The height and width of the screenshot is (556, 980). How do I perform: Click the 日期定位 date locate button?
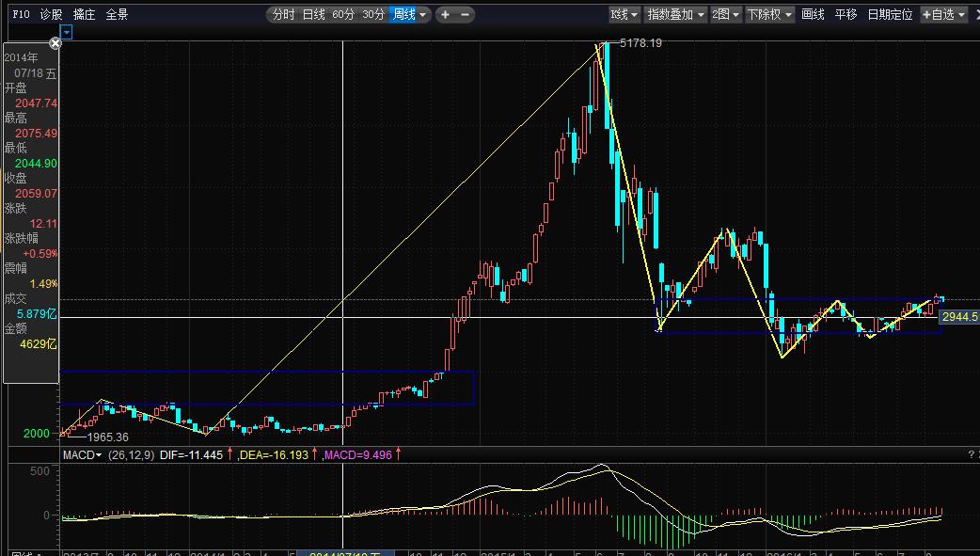pos(889,14)
